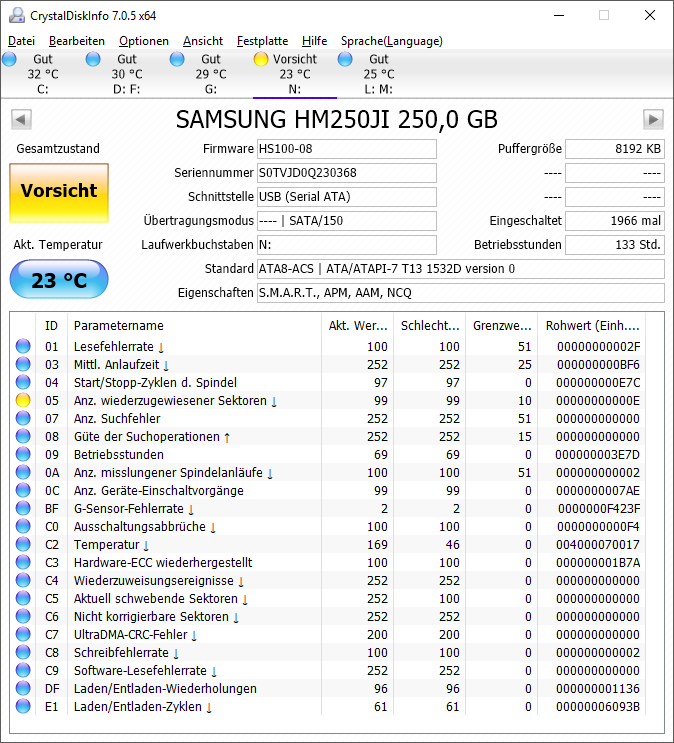Click the status orb for attribute 09 Betriebsstunden
Screen dimensions: 674x743
23,454
